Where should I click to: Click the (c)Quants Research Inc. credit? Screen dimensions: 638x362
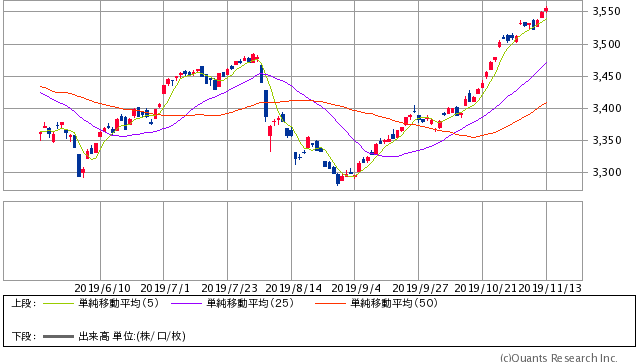pyautogui.click(x=559, y=358)
